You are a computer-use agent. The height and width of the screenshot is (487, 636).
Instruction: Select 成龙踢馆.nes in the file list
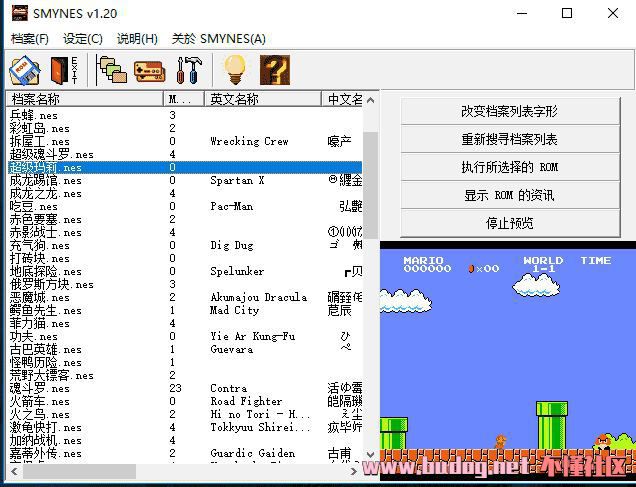tap(45, 180)
